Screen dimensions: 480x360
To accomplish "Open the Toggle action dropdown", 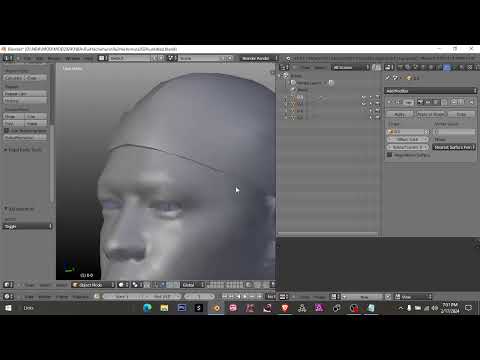I will tap(28, 226).
